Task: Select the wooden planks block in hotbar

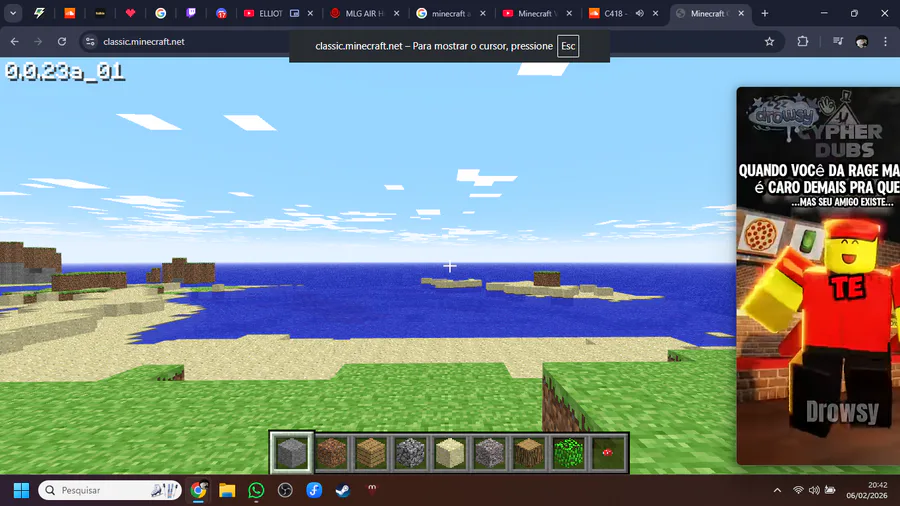Action: tap(371, 452)
